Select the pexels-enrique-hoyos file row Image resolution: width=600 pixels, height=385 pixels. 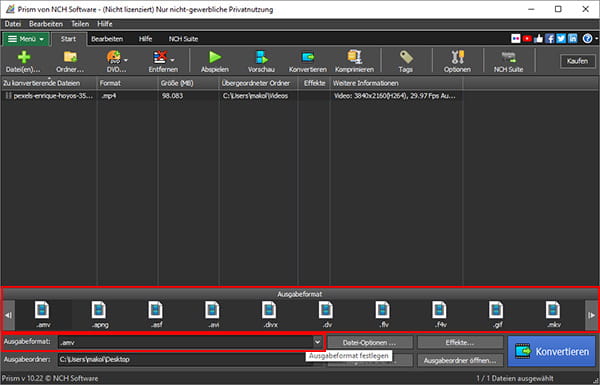232,96
